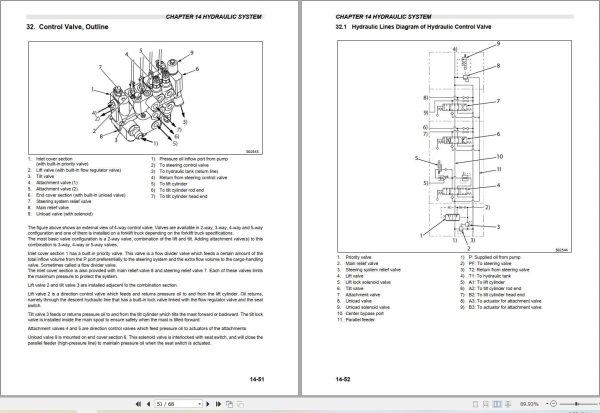Click left page list item "Main relief valve"
The image size is (600, 413).
point(52,207)
